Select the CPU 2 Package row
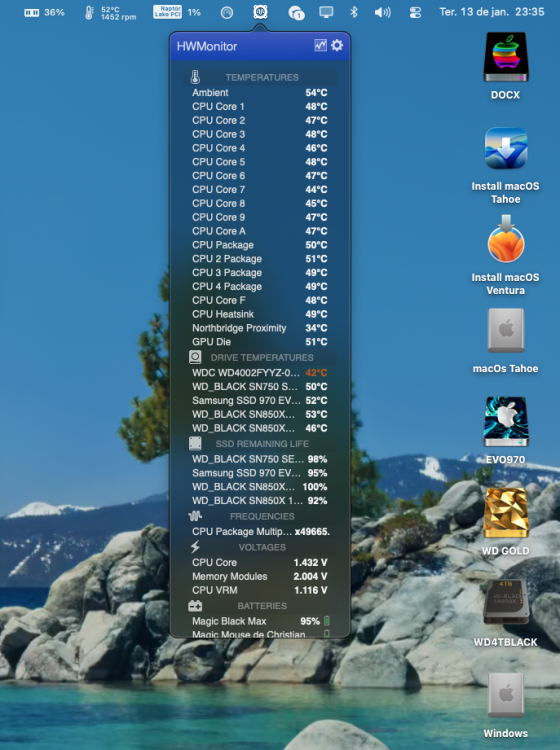This screenshot has width=560, height=750. (260, 259)
